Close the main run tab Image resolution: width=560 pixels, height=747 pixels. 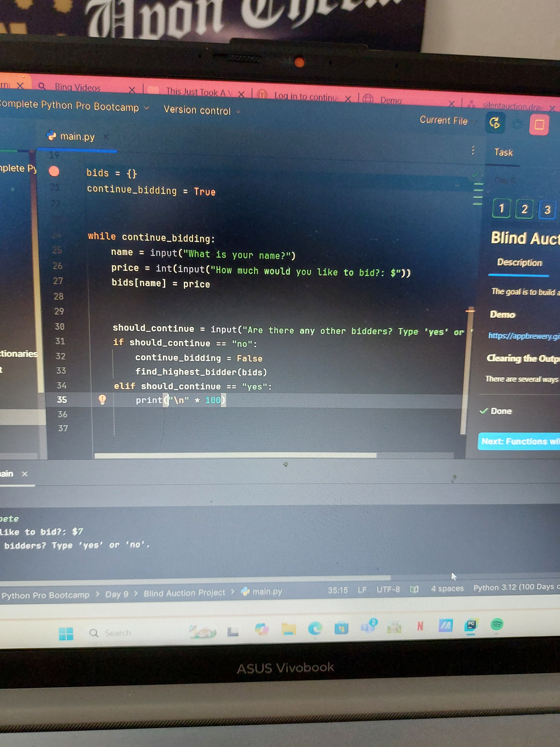click(25, 474)
